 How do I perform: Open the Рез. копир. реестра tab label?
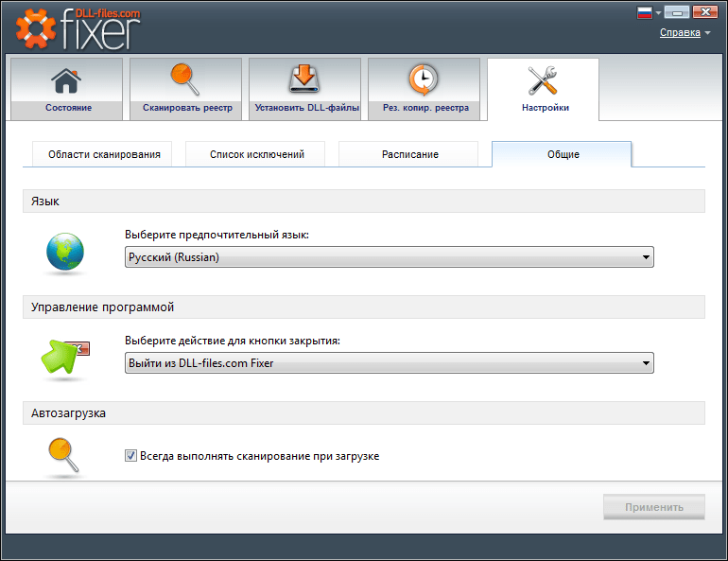tap(425, 107)
